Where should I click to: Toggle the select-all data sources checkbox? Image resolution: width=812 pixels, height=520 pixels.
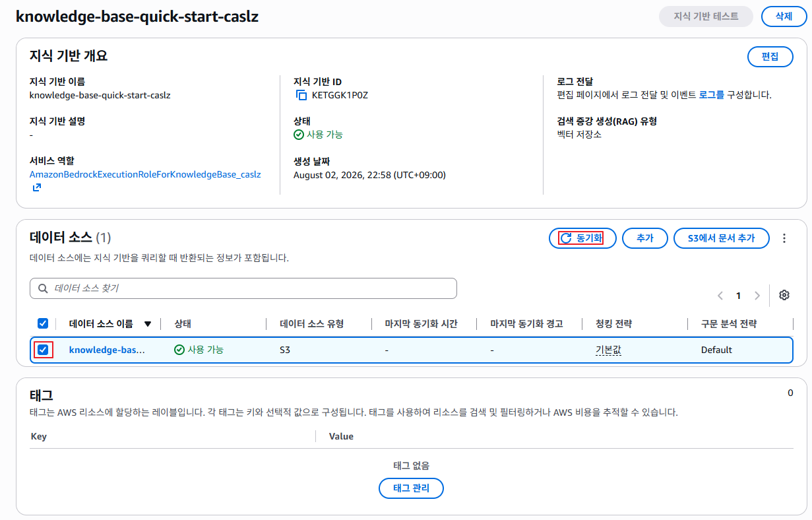43,323
